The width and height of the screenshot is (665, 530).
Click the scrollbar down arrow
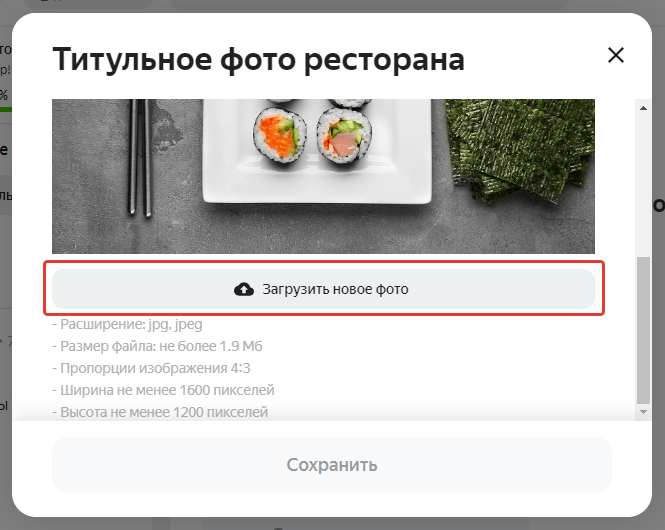[x=643, y=412]
